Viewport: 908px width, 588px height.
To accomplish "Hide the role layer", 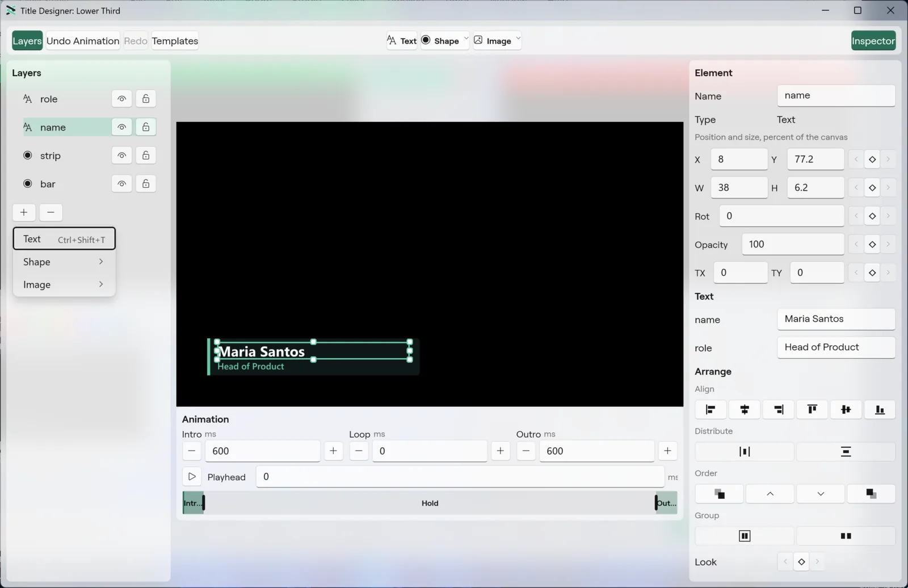I will (121, 99).
